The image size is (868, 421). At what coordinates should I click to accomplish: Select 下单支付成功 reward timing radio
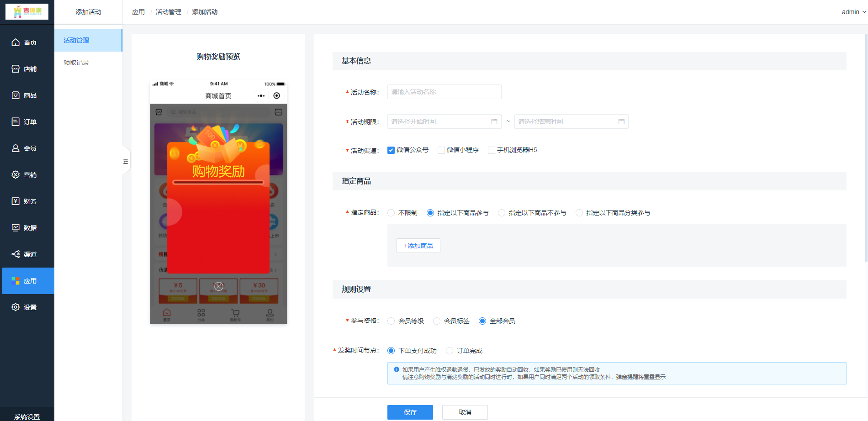391,351
